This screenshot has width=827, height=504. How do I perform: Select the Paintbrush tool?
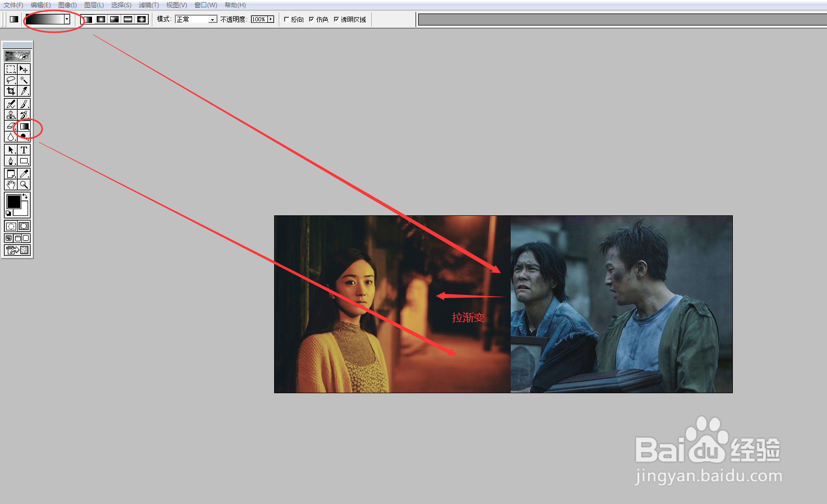[x=24, y=104]
